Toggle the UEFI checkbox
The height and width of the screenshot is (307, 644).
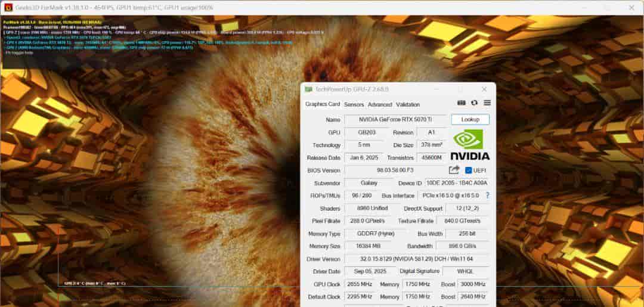point(469,170)
